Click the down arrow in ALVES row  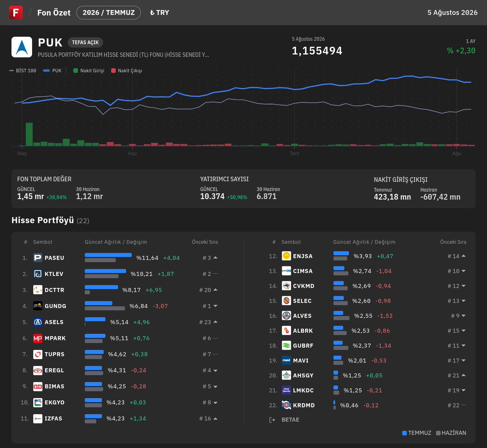click(x=464, y=316)
